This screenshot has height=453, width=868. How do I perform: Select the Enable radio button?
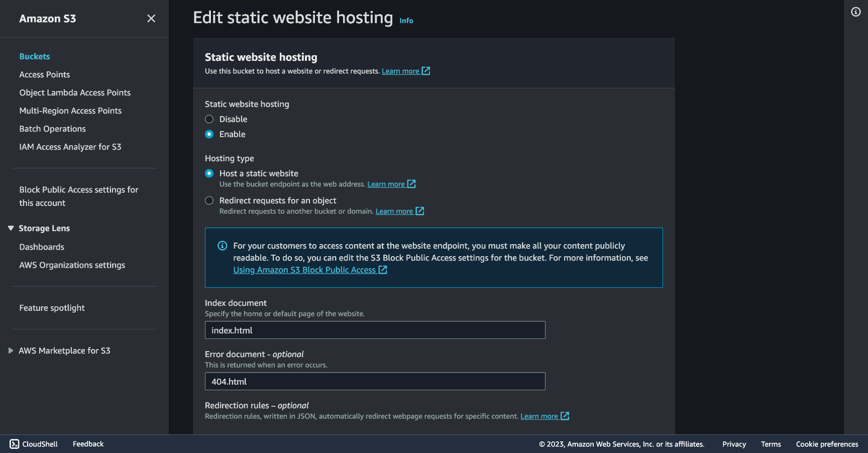pyautogui.click(x=209, y=134)
